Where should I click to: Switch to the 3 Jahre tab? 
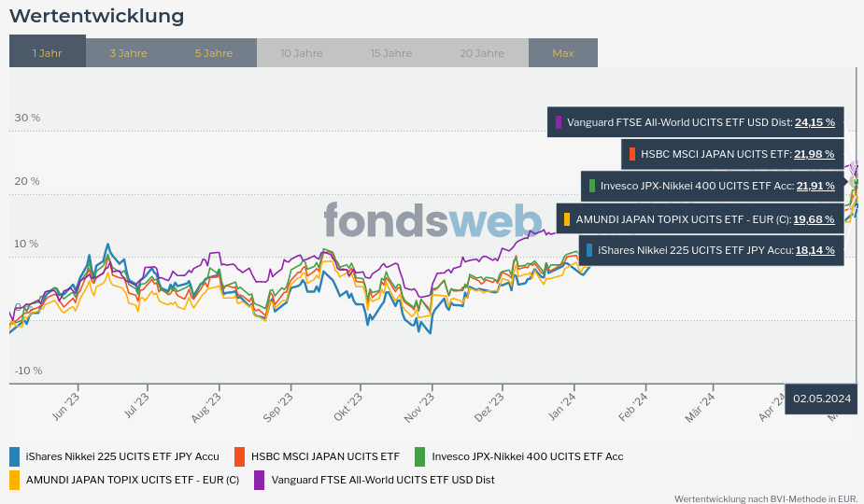[128, 53]
